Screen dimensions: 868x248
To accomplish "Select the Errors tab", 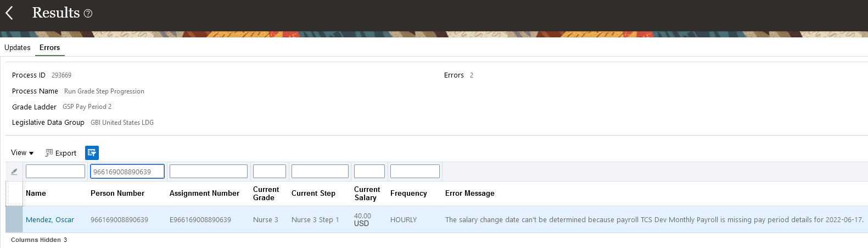I will pos(49,48).
